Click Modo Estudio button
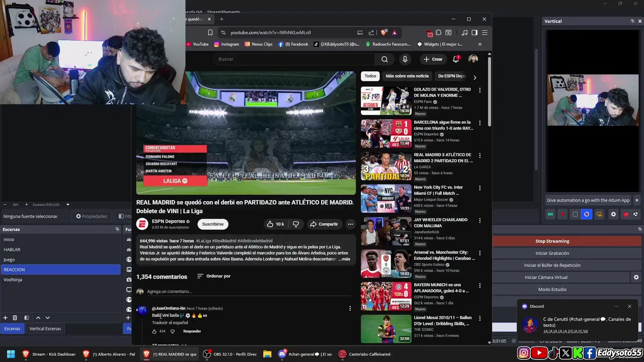Viewport: 644px width, 362px height. tap(552, 290)
